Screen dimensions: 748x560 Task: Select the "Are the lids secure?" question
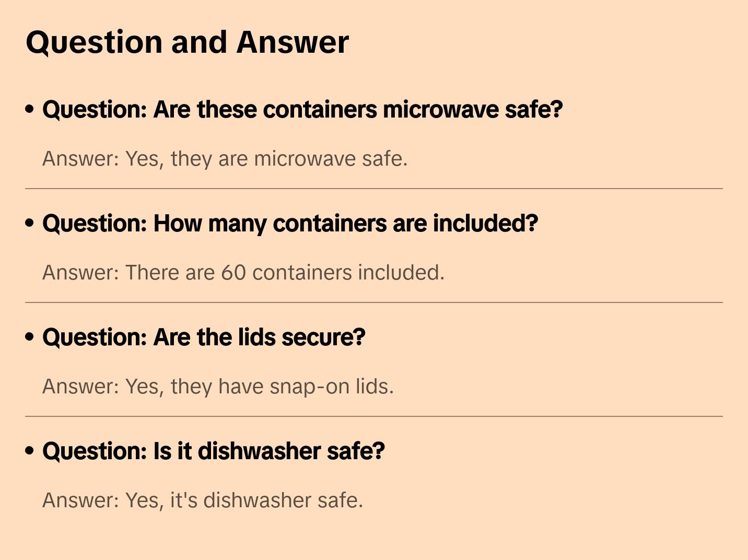204,337
